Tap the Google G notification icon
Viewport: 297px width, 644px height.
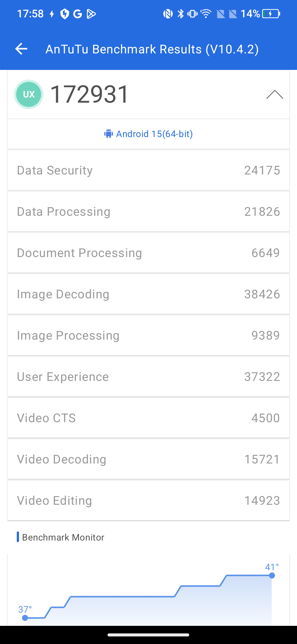tap(78, 13)
